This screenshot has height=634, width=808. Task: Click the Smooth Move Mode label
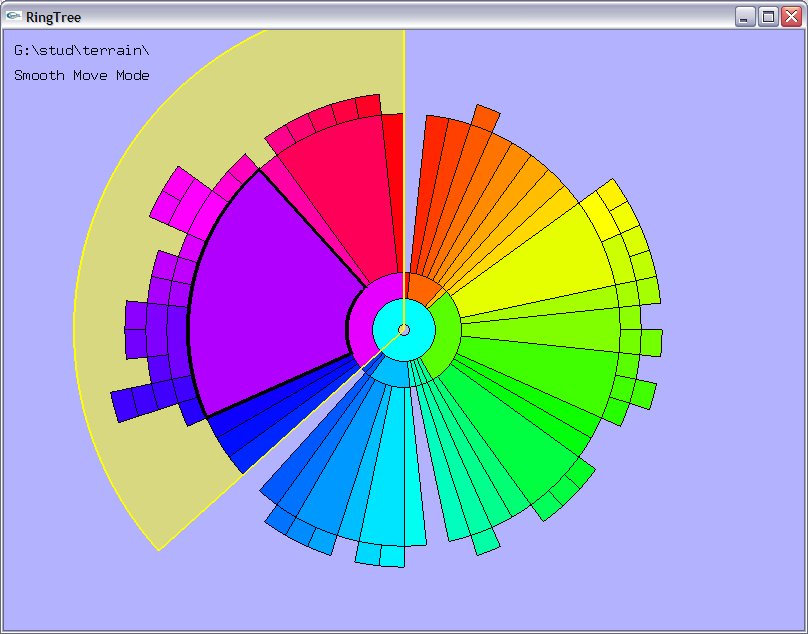pyautogui.click(x=82, y=76)
